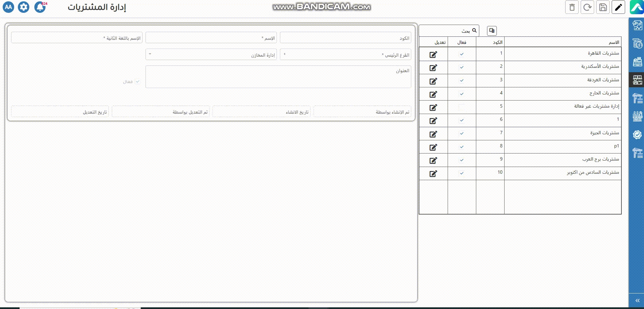Toggle active checkbox for مشتريات الأسكندرية row

tap(461, 67)
